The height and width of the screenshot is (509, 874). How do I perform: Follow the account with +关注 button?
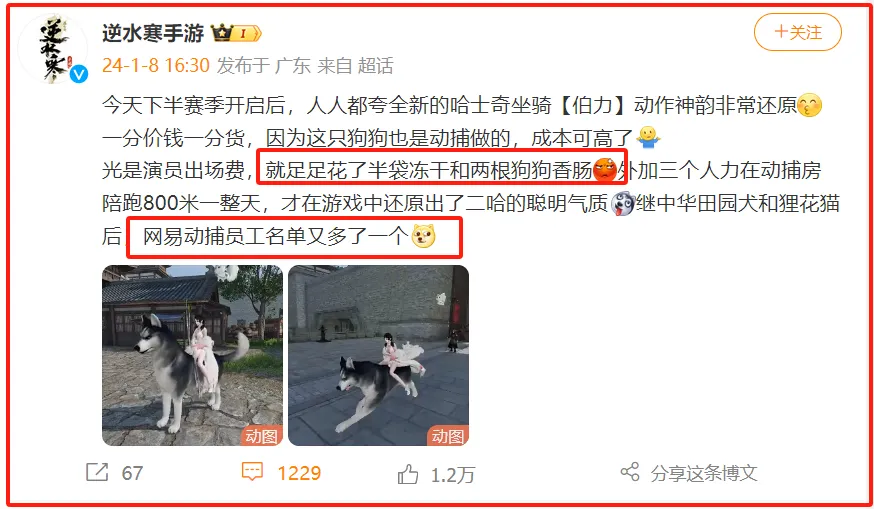[798, 32]
